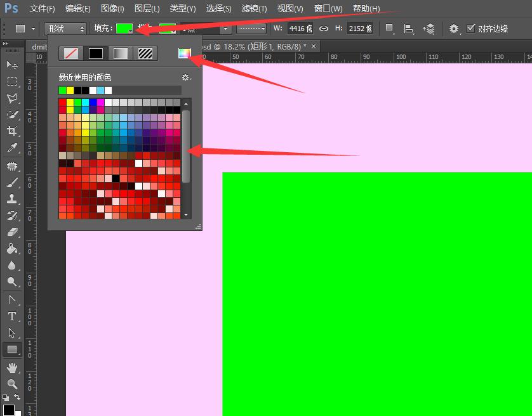Open the stroke line style dropdown
This screenshot has height=416, width=532.
coord(251,29)
